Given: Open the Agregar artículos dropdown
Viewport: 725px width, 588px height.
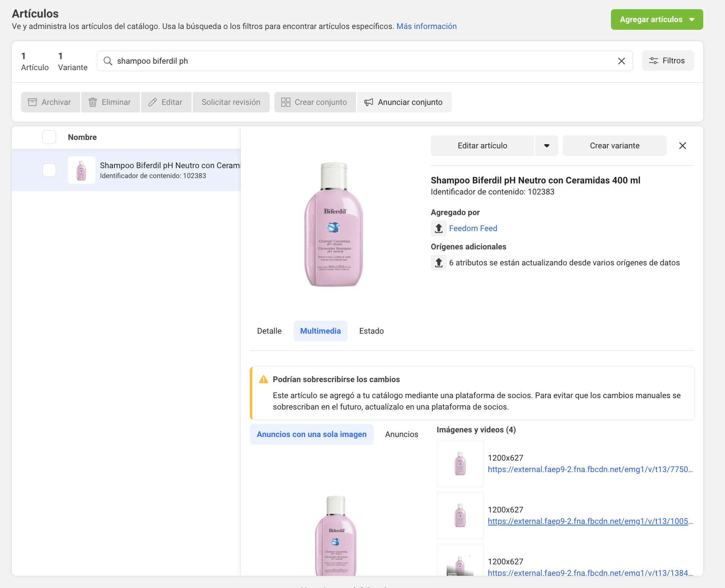Looking at the screenshot, I should click(657, 19).
